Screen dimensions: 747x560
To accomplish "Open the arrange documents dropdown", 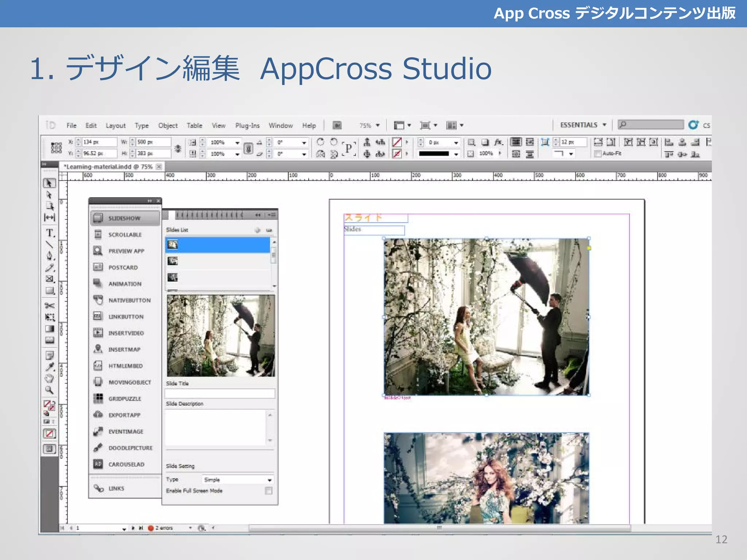I will 455,125.
